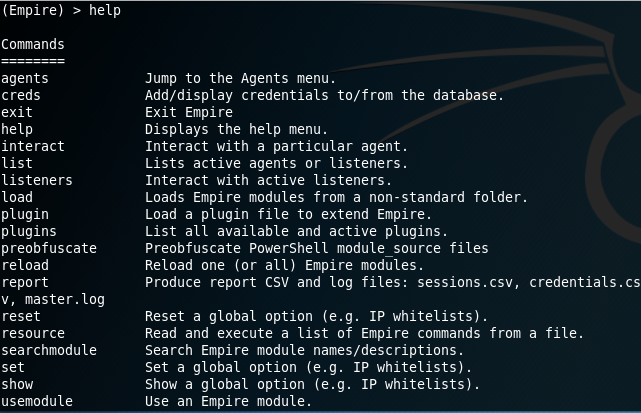Click the wrapped 'v, master.log' line
The height and width of the screenshot is (413, 641).
pyautogui.click(x=53, y=300)
